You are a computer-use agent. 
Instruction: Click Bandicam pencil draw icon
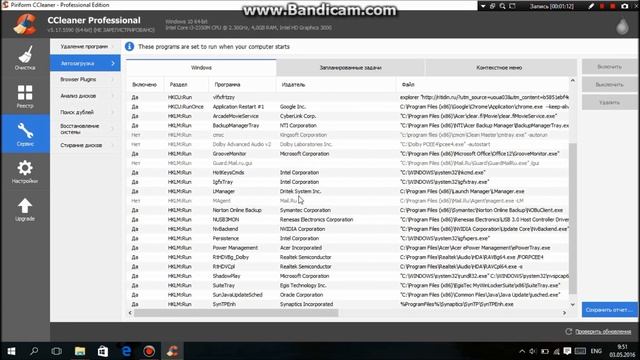(591, 6)
